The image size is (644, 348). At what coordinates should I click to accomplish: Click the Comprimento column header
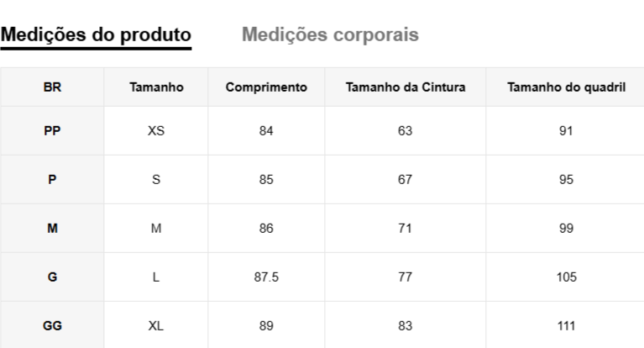pos(266,87)
